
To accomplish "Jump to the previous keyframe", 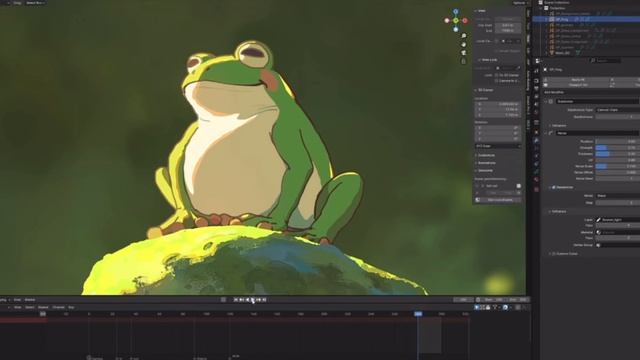I will click(x=241, y=300).
